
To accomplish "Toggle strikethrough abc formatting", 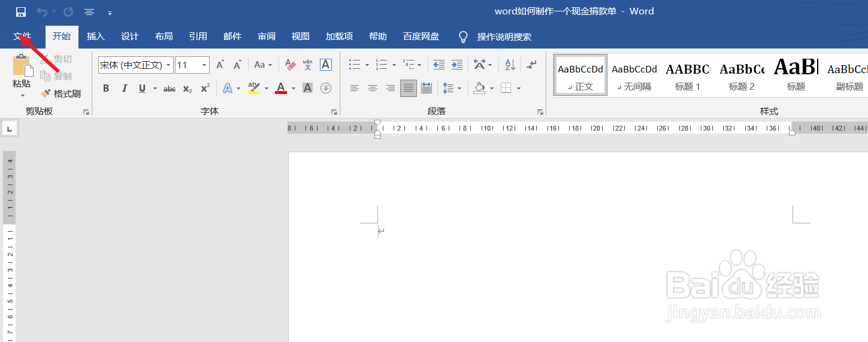I will click(170, 89).
